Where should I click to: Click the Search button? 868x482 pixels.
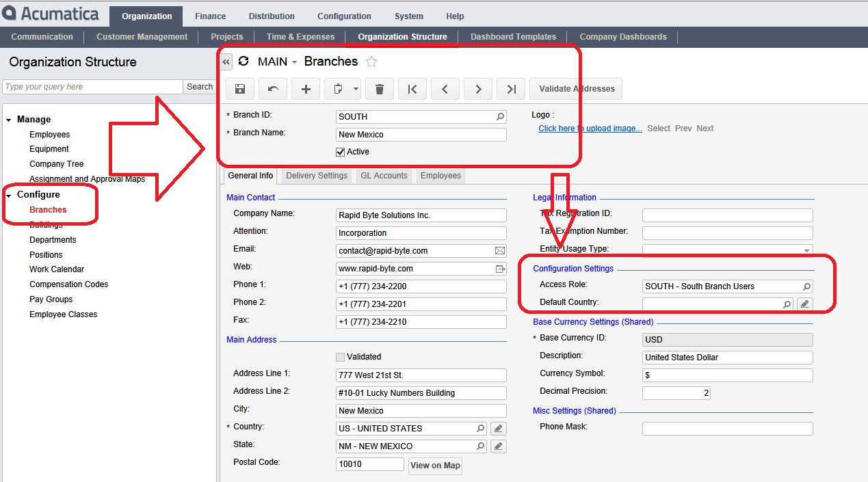pyautogui.click(x=200, y=87)
